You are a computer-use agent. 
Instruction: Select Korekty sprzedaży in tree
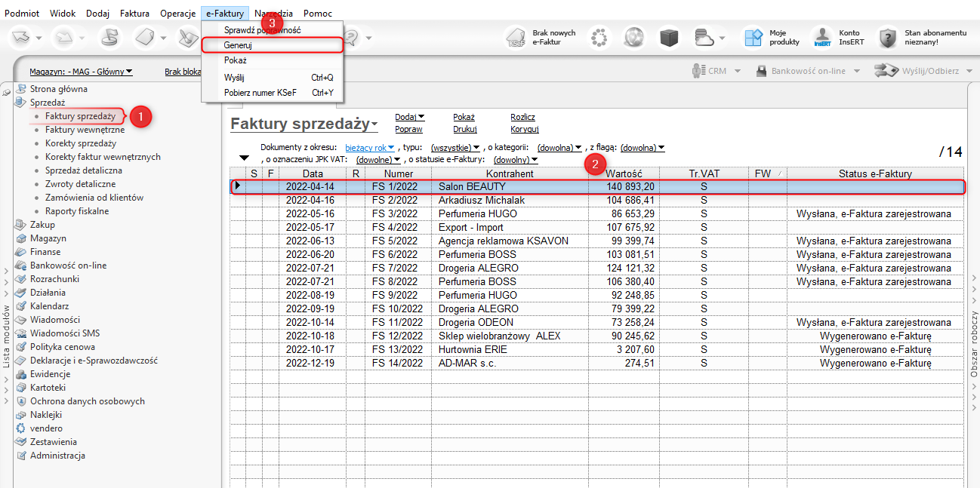pyautogui.click(x=81, y=143)
